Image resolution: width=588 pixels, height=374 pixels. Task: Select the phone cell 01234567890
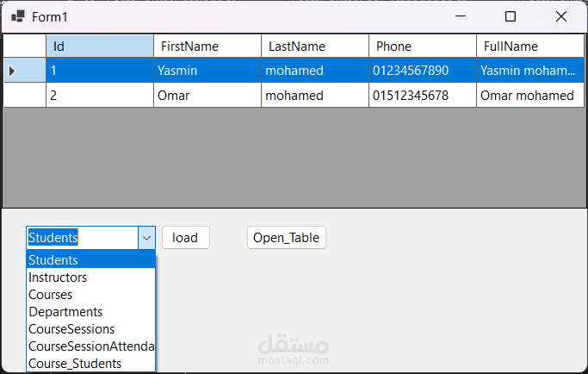pos(423,70)
